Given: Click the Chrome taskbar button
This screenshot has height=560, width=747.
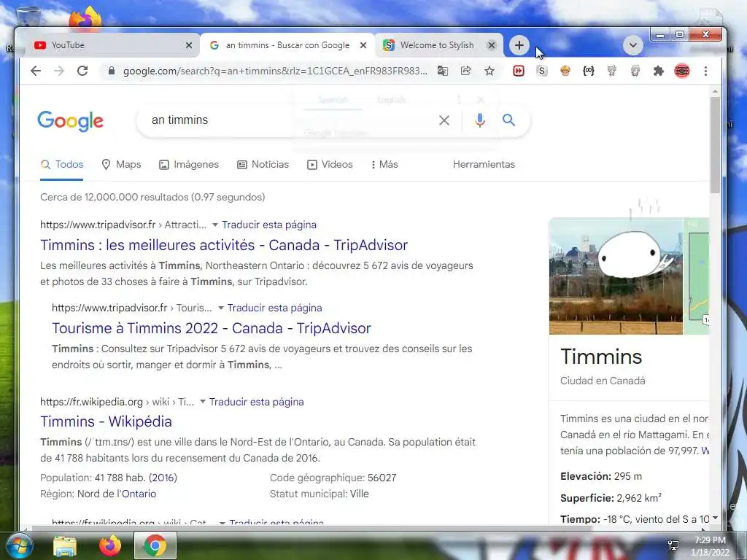Looking at the screenshot, I should 155,545.
